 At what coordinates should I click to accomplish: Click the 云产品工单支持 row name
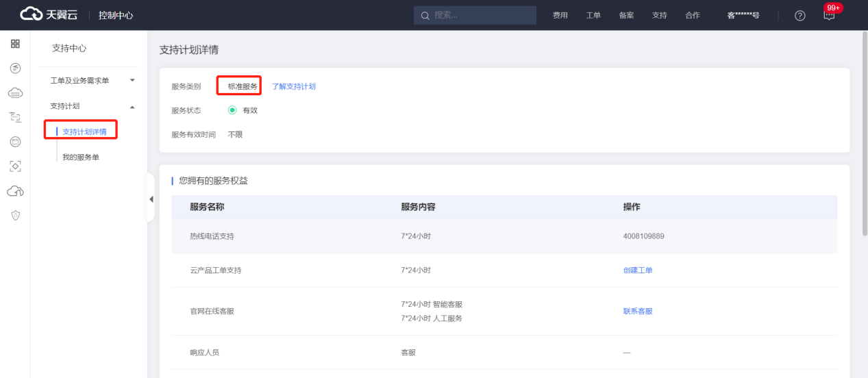pos(215,270)
